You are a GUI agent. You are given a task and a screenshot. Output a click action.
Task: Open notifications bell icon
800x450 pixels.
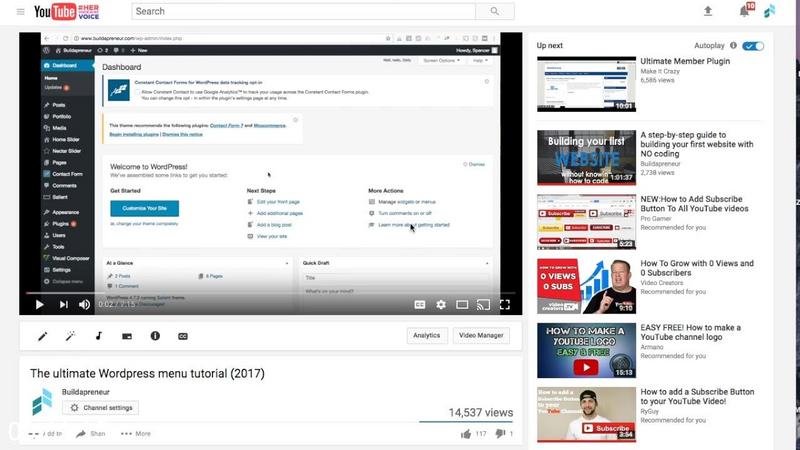744,11
